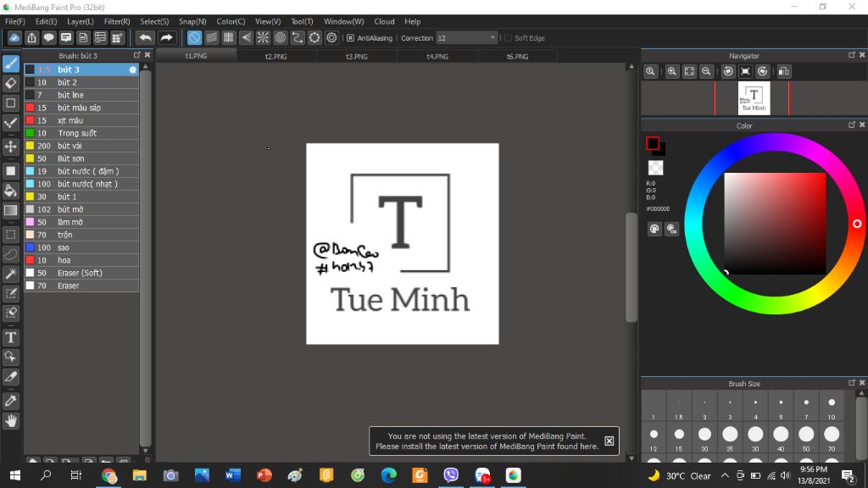868x488 pixels.
Task: Close the update notification message
Action: (x=609, y=441)
